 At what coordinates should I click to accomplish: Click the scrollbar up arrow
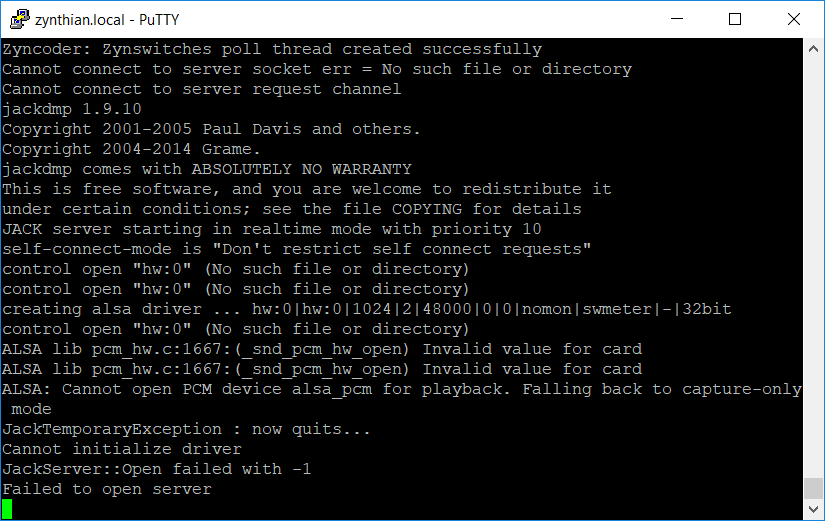pos(813,49)
